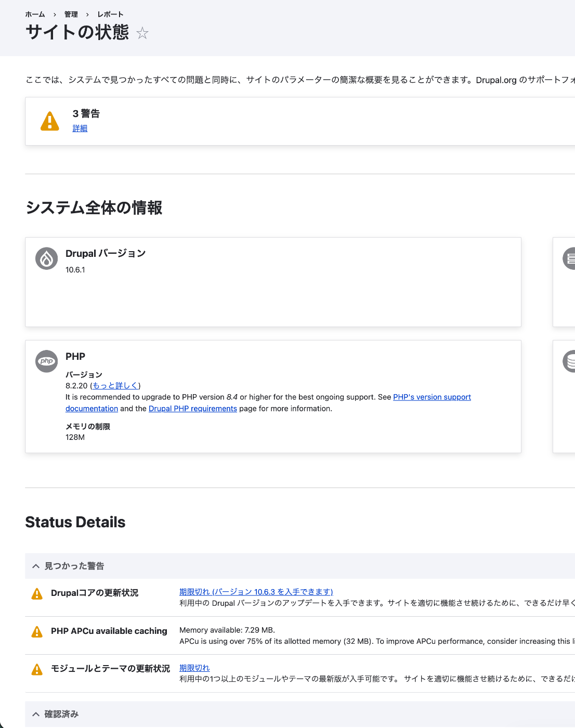Open 管理 breadcrumb link
The width and height of the screenshot is (575, 728).
click(x=71, y=15)
